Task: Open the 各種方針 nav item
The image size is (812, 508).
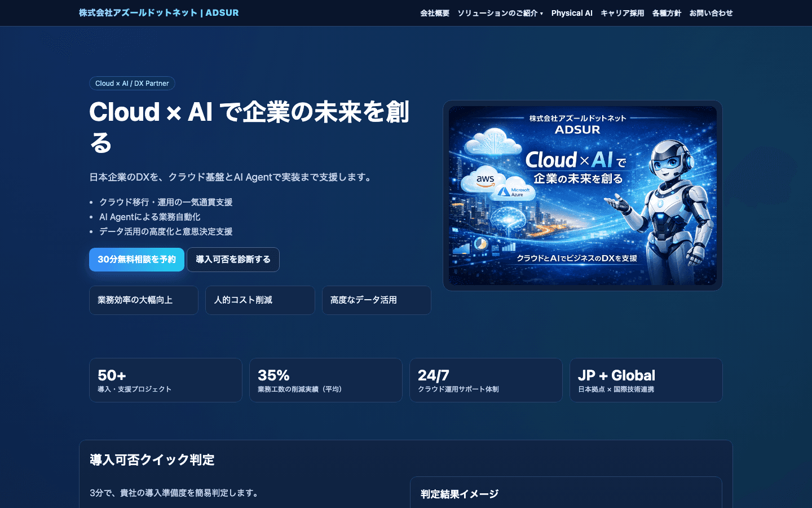Action: [667, 13]
